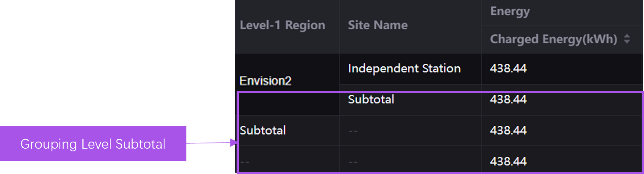This screenshot has height=174, width=644.
Task: Click the Charged Energy(kWh) header text
Action: click(x=553, y=39)
